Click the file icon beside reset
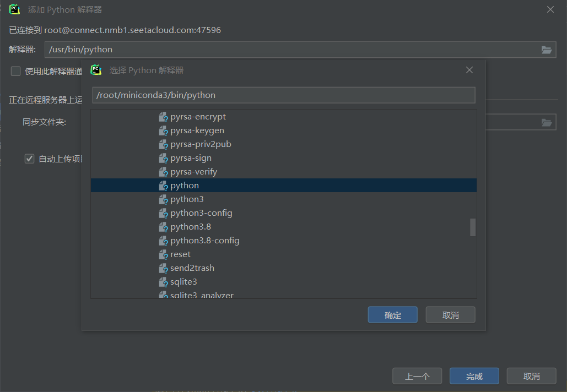Viewport: 567px width, 392px height. coord(164,254)
